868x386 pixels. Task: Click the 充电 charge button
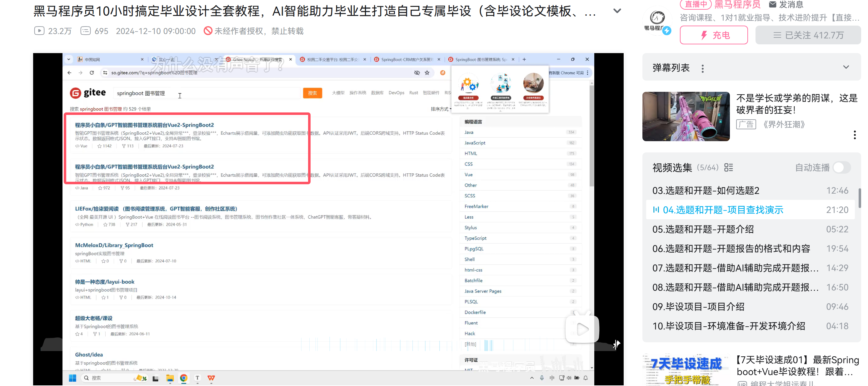[x=714, y=35]
